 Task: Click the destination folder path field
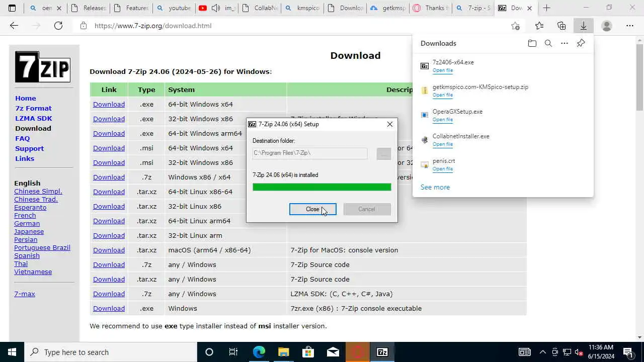coord(310,153)
